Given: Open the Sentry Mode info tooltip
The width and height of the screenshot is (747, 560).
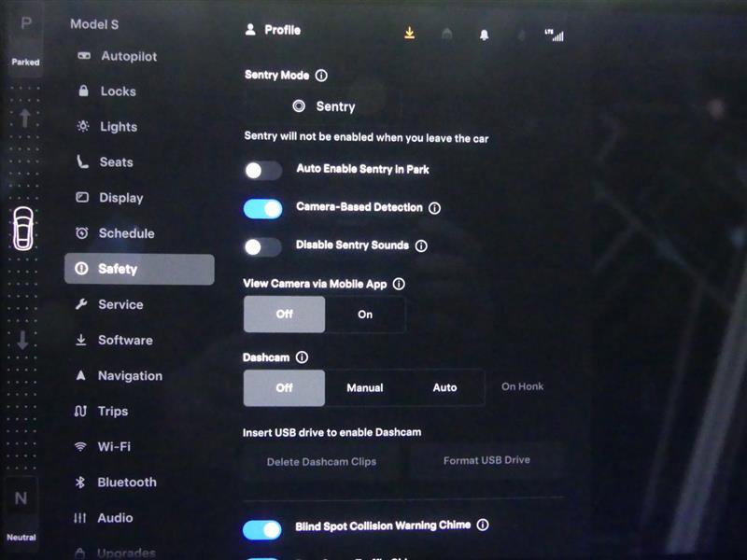Looking at the screenshot, I should coord(320,75).
